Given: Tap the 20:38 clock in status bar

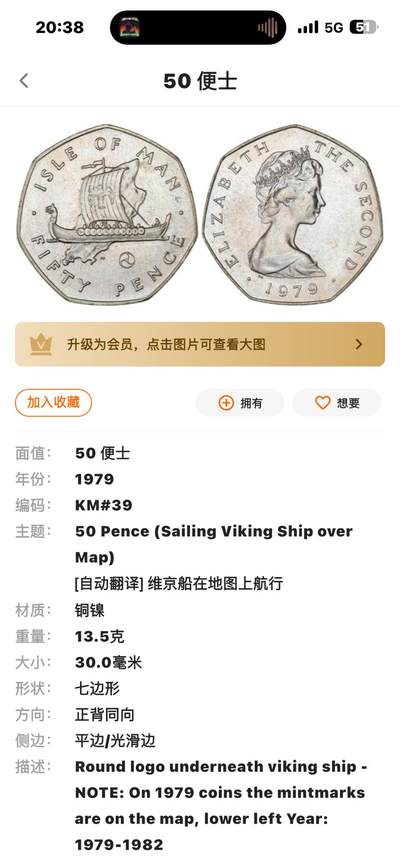Looking at the screenshot, I should click(60, 27).
